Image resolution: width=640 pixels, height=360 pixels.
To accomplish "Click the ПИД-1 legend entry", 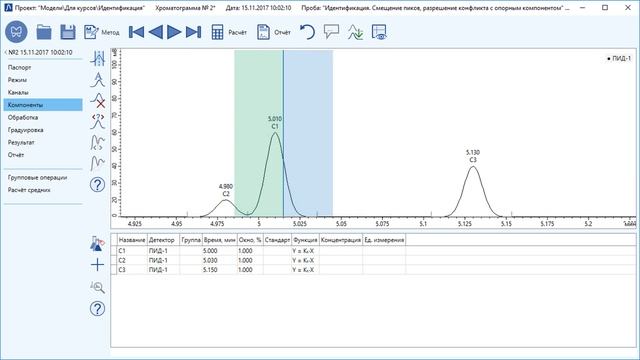I will pyautogui.click(x=619, y=59).
